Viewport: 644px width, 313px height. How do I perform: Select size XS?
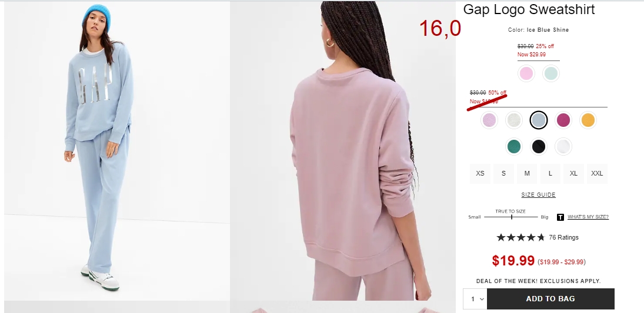pyautogui.click(x=480, y=173)
